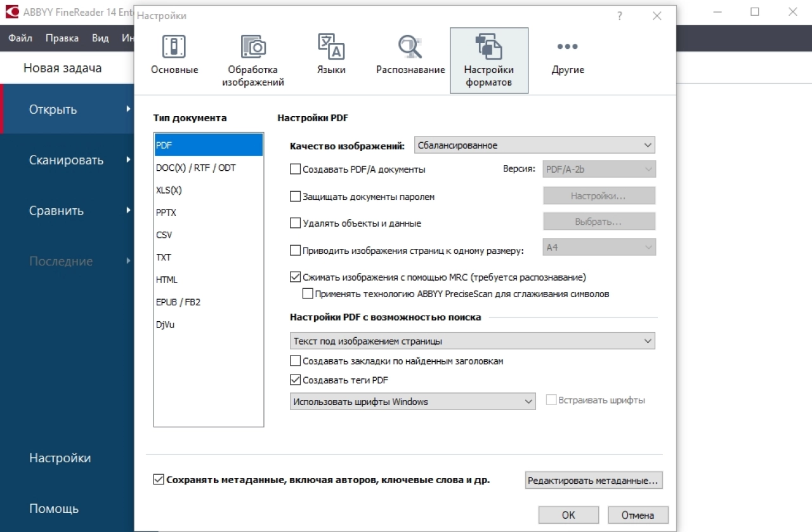Enable Защищать документы паролем checkbox
The height and width of the screenshot is (532, 812).
pos(295,197)
